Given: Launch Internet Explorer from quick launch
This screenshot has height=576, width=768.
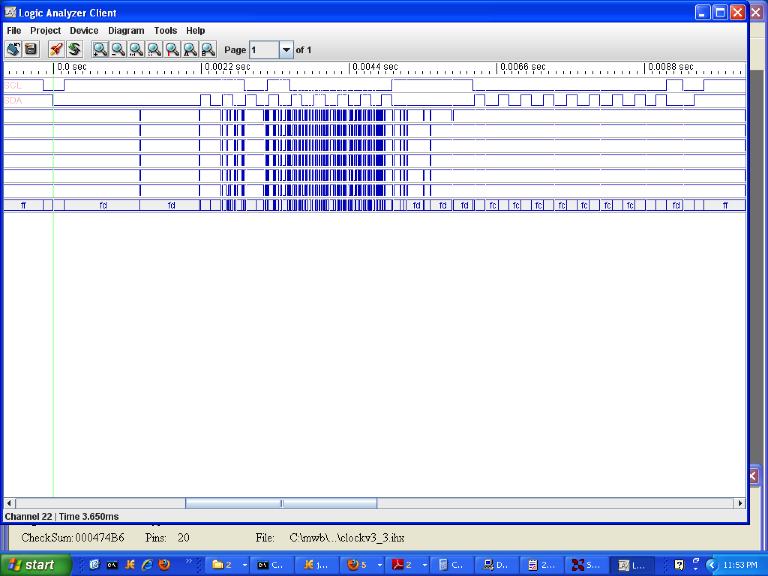Looking at the screenshot, I should point(147,565).
